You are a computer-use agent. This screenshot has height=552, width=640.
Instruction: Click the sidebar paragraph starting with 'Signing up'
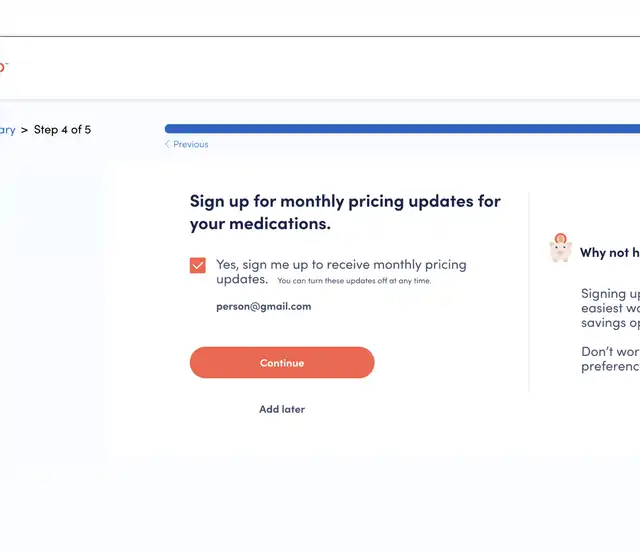point(610,308)
